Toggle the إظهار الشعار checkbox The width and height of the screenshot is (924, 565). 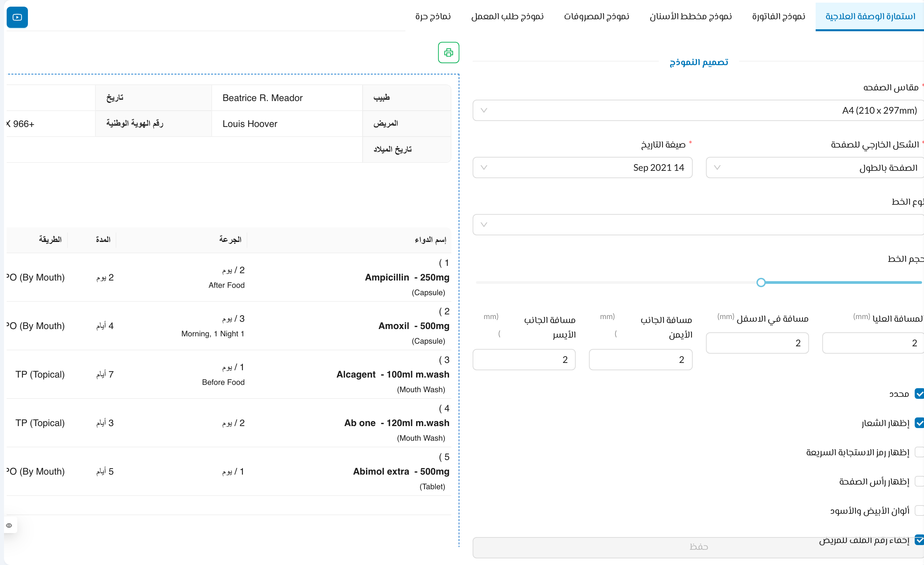pos(919,423)
